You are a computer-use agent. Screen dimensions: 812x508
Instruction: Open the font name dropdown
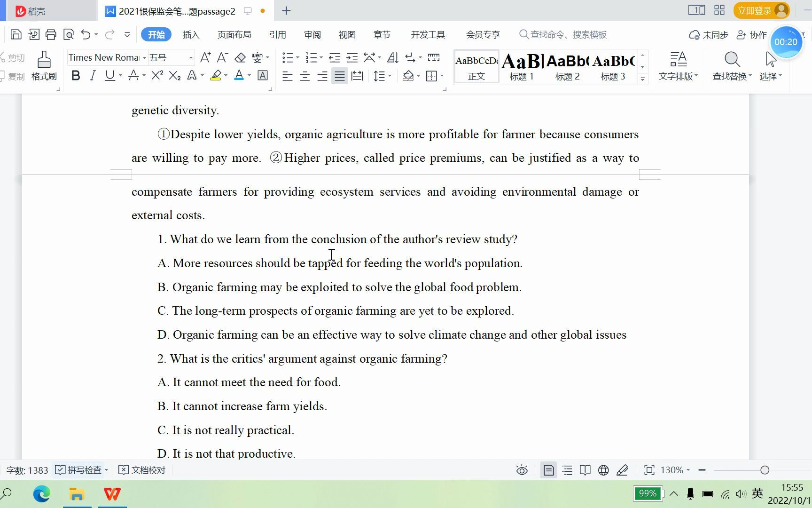coord(144,58)
